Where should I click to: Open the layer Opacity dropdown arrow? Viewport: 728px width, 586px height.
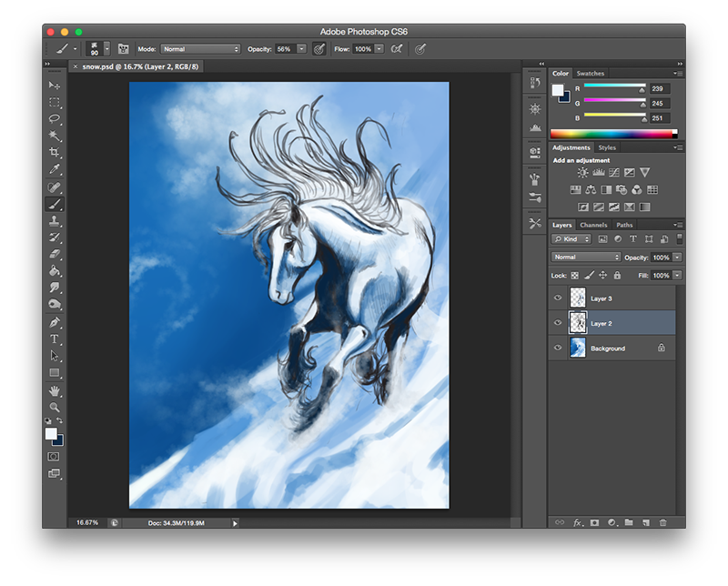(x=677, y=258)
